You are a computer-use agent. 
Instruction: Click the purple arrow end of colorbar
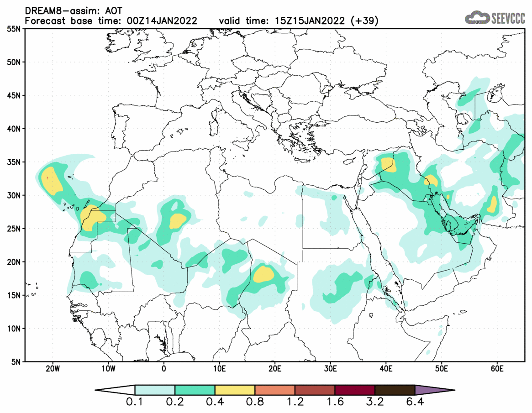pyautogui.click(x=435, y=390)
